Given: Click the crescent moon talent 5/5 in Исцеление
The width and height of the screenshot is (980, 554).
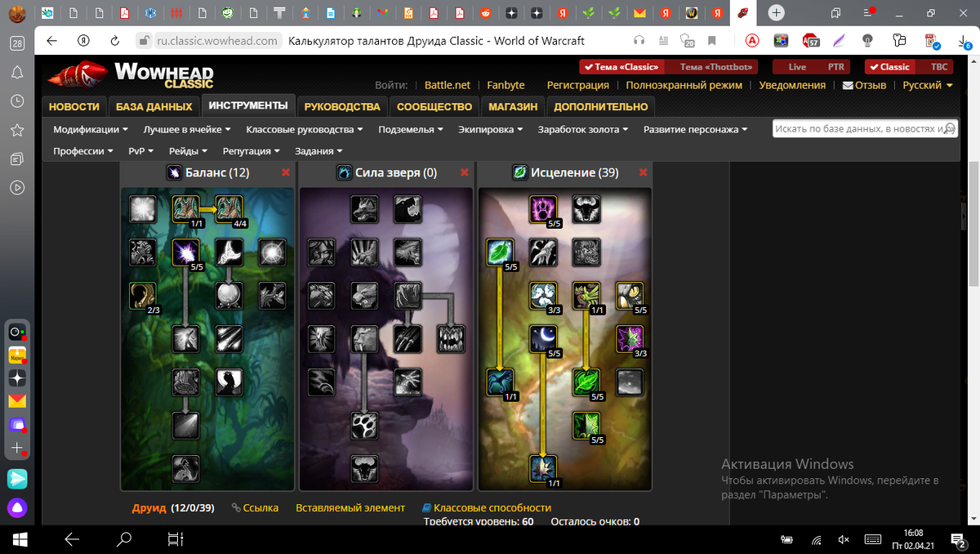Looking at the screenshot, I should pyautogui.click(x=543, y=340).
